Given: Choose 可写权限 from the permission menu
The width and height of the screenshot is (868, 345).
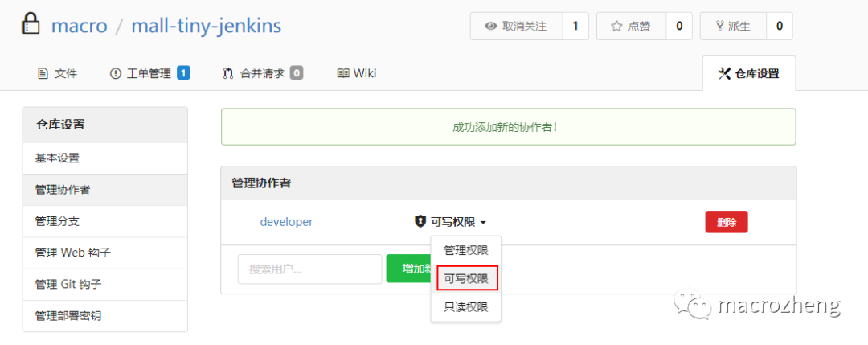Looking at the screenshot, I should click(466, 278).
